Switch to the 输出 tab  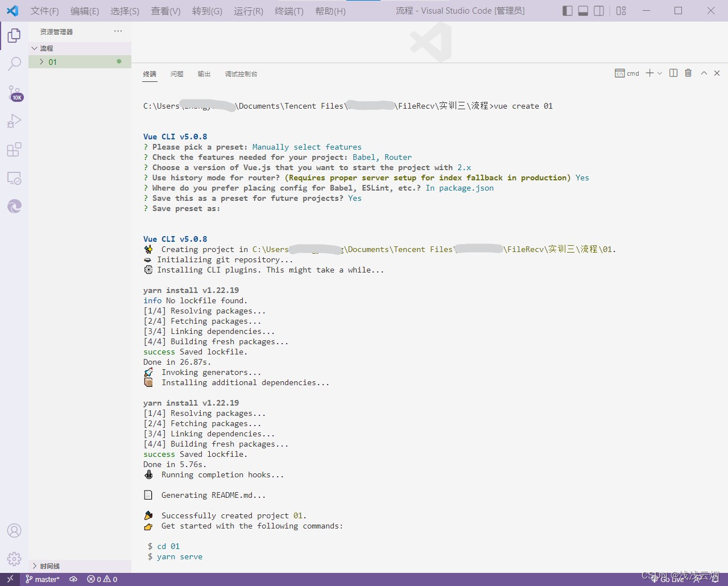(204, 74)
